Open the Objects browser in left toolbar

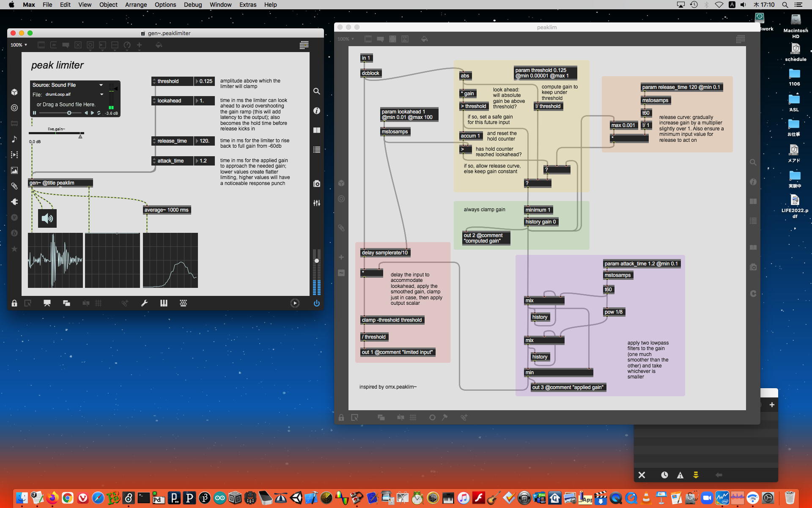[x=14, y=92]
